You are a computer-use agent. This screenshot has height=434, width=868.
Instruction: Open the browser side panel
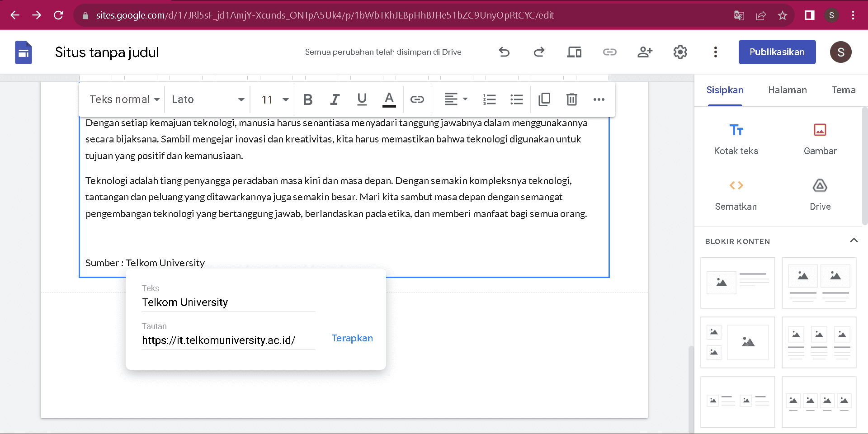coord(810,15)
